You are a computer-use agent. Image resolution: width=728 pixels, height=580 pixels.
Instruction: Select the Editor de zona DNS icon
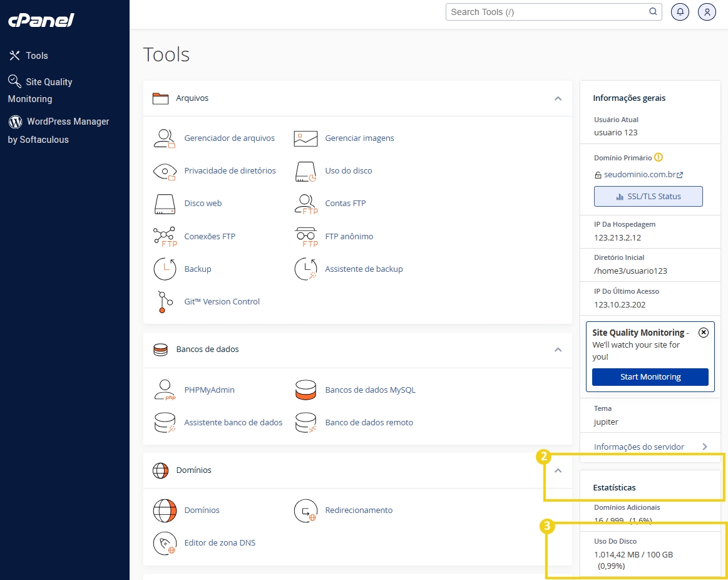(165, 543)
